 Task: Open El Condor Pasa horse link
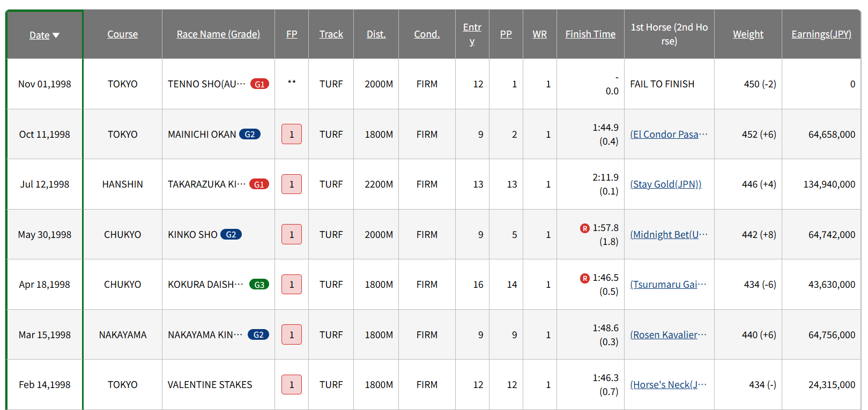click(x=669, y=135)
